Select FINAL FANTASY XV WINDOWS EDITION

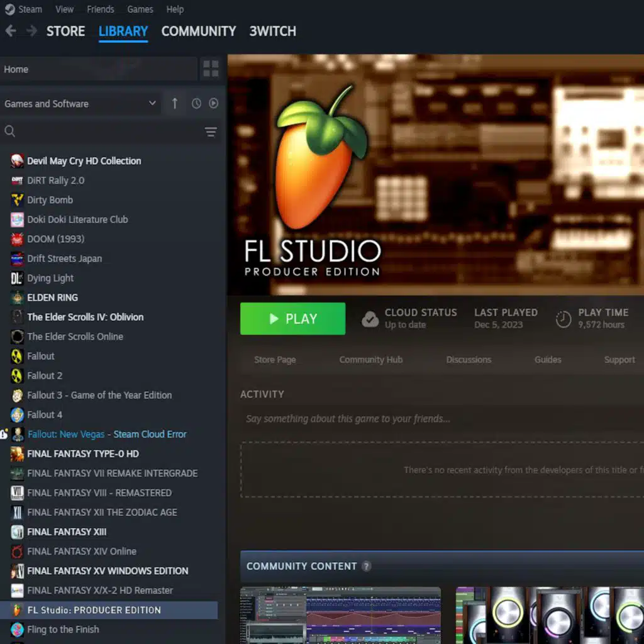coord(109,571)
